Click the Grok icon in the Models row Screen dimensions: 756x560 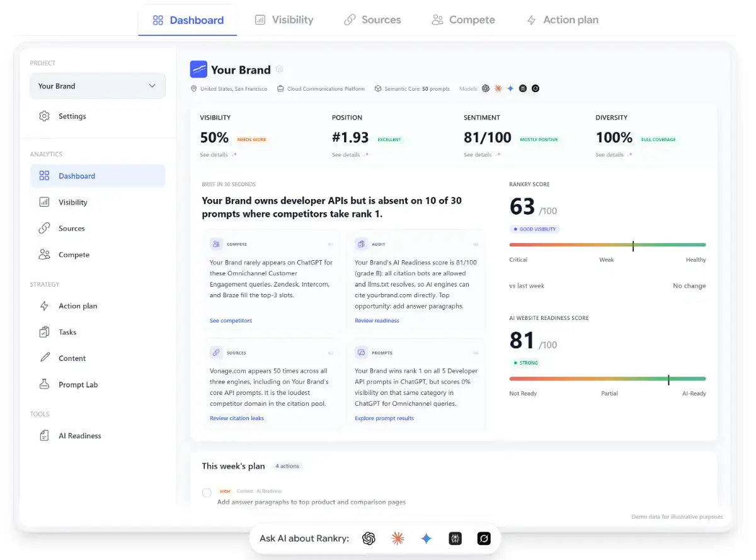[x=535, y=89]
